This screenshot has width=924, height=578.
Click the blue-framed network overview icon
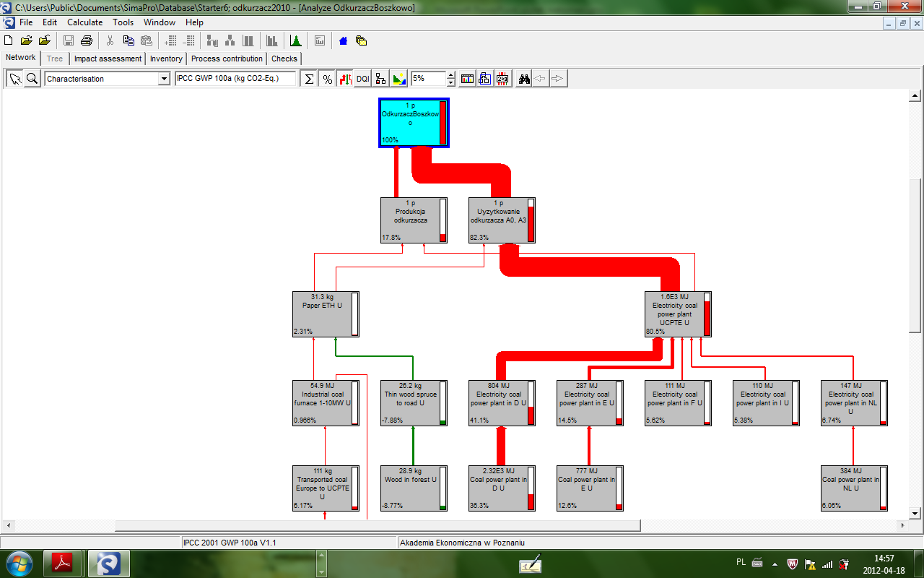[485, 79]
